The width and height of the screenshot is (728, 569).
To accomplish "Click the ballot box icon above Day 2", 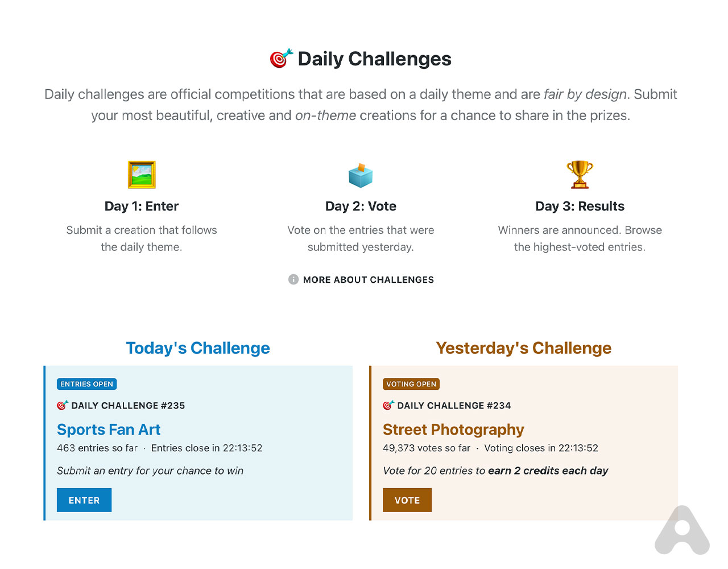I will click(361, 175).
